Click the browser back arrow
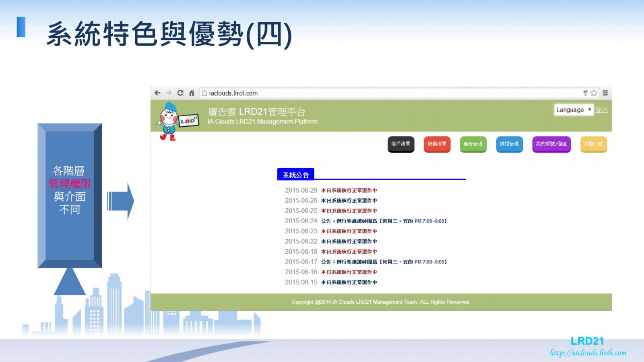The image size is (644, 362). coord(157,93)
